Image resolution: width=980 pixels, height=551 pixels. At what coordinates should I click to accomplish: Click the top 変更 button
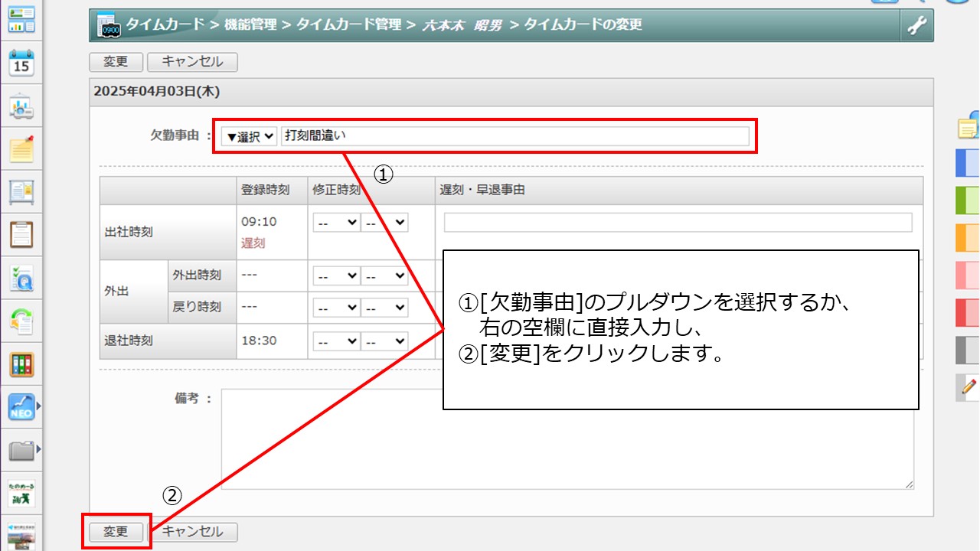click(116, 62)
